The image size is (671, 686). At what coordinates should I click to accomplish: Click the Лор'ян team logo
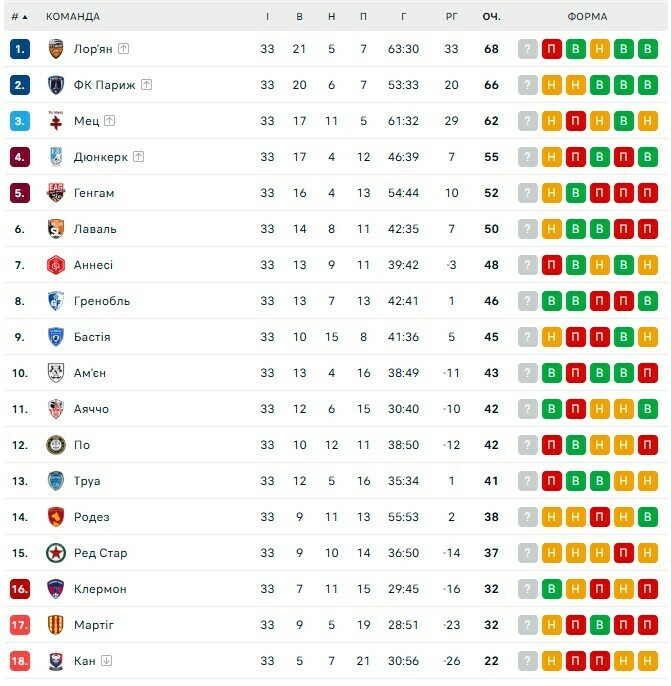(56, 49)
